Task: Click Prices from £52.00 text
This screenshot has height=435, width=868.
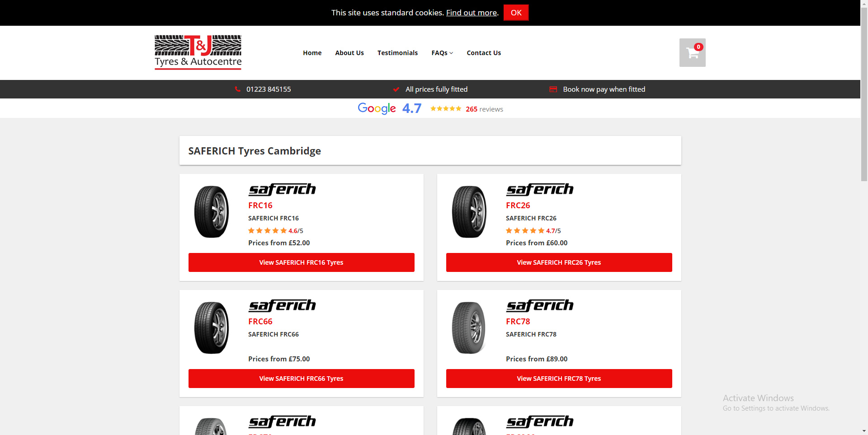Action: pyautogui.click(x=279, y=243)
